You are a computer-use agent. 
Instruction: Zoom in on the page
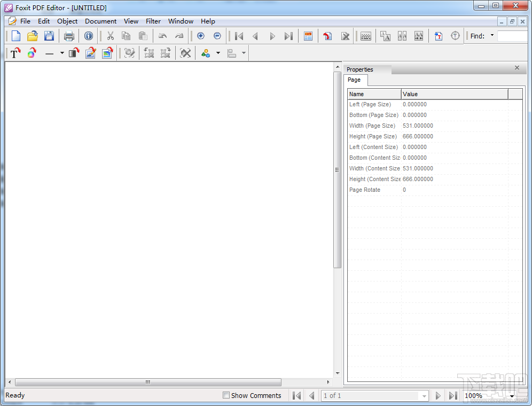pos(201,36)
